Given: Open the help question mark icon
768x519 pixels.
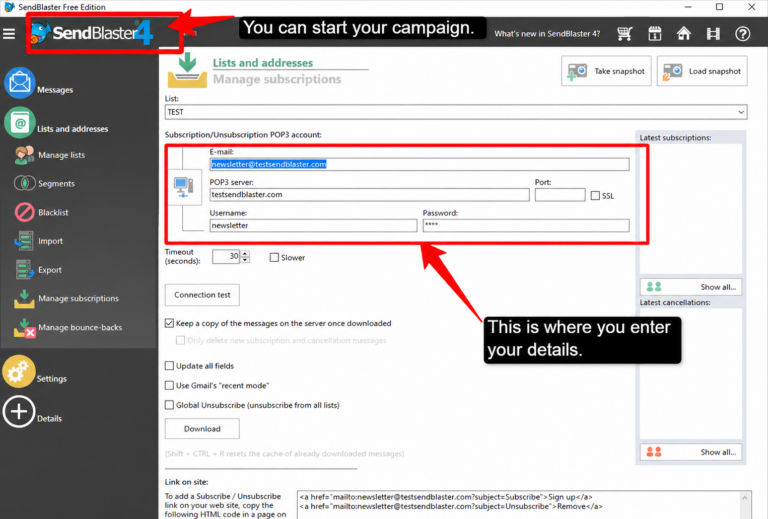Looking at the screenshot, I should point(743,33).
